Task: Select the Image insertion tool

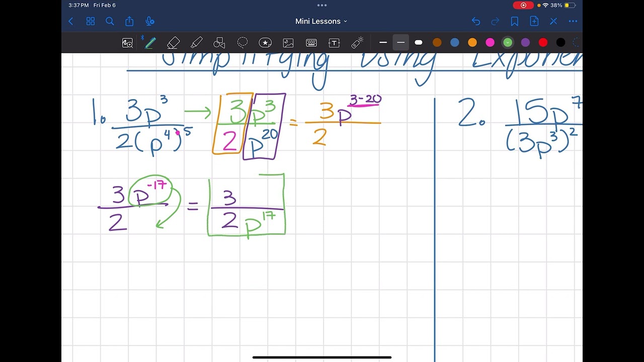Action: pyautogui.click(x=288, y=43)
